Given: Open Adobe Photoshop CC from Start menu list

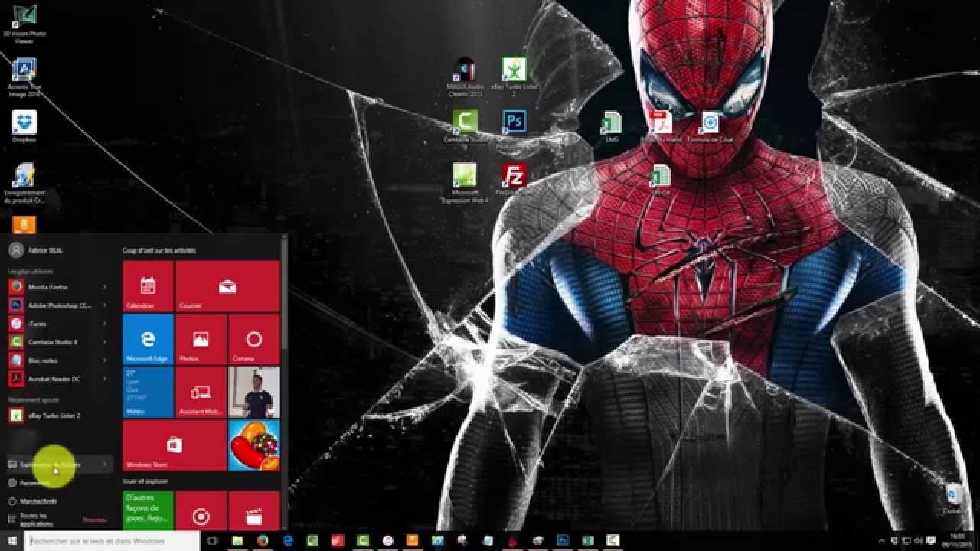Looking at the screenshot, I should click(x=58, y=305).
